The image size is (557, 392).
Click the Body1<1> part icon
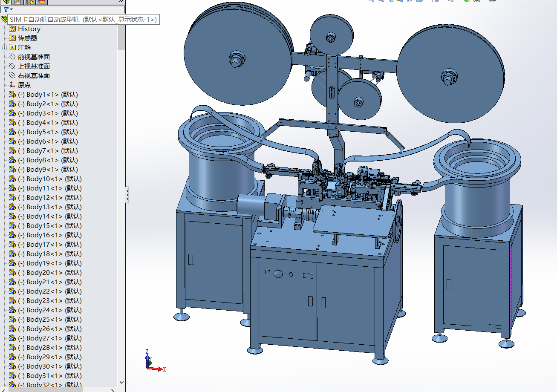coord(12,95)
